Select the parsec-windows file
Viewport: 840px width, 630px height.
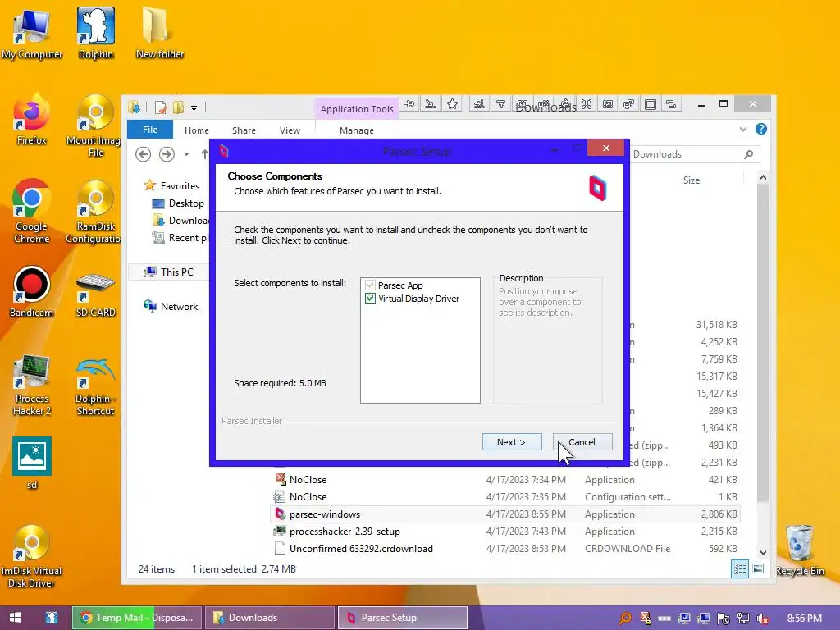click(x=505, y=514)
